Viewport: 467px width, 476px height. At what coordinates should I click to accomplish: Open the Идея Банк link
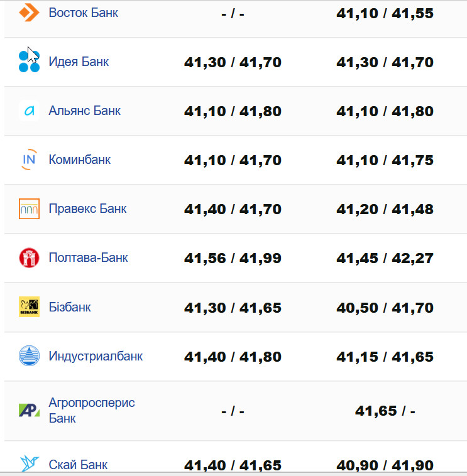pos(79,62)
